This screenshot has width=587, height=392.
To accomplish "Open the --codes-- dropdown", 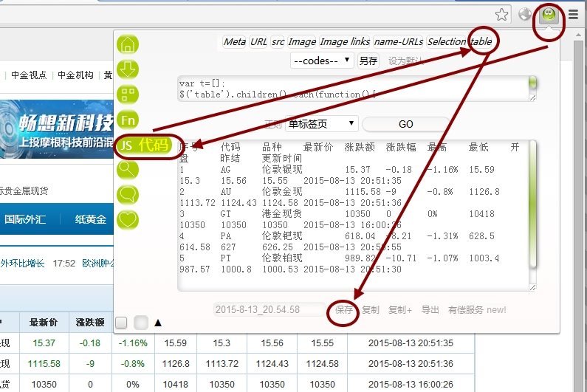I will tap(322, 61).
